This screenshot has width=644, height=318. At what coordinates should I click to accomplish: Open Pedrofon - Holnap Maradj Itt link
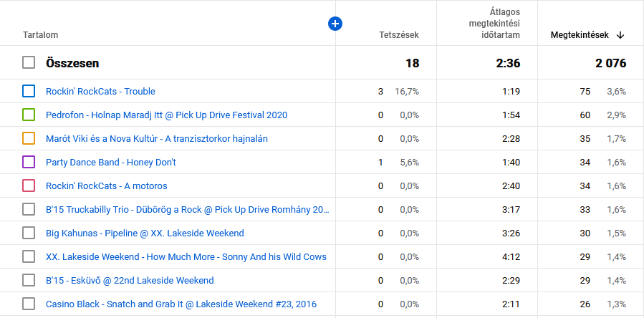point(167,115)
